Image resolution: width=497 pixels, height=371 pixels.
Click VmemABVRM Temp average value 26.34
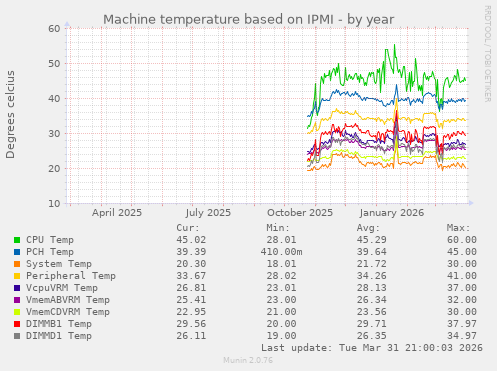(372, 300)
